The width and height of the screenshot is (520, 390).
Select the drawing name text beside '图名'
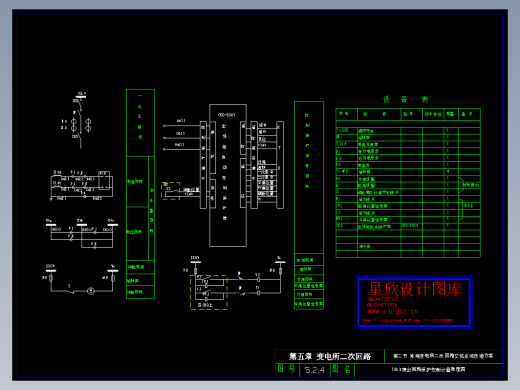428,369
